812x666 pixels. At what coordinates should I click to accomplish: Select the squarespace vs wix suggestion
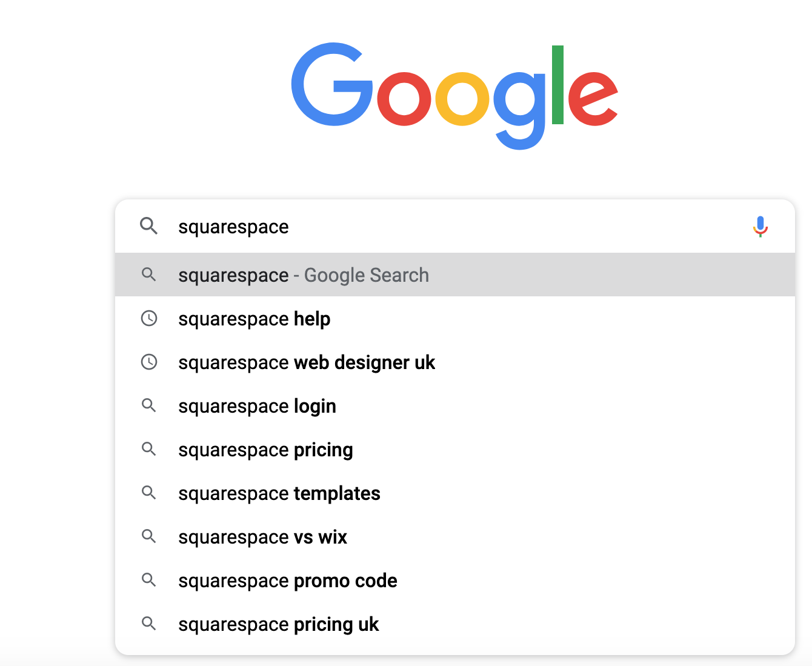pos(262,537)
